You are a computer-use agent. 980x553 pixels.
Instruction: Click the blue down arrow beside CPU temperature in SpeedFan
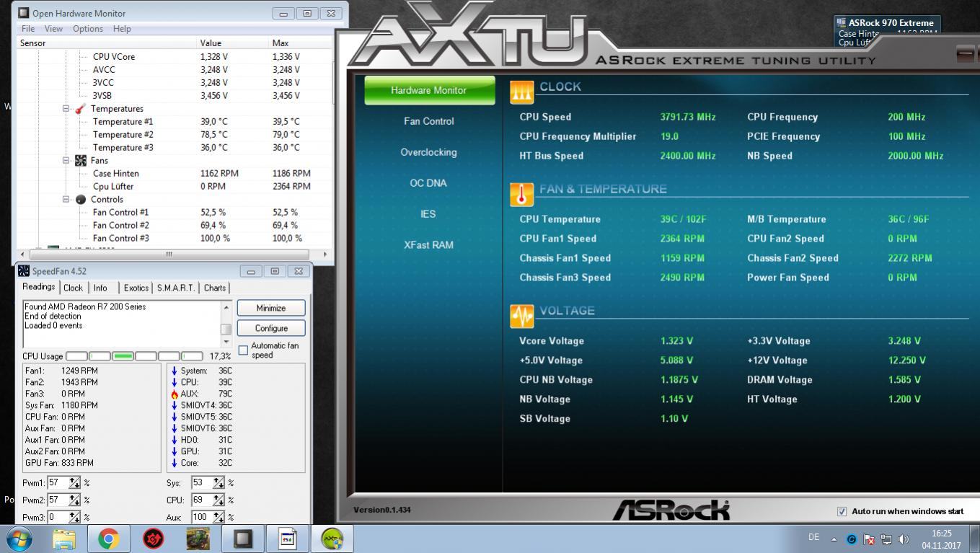tap(175, 383)
